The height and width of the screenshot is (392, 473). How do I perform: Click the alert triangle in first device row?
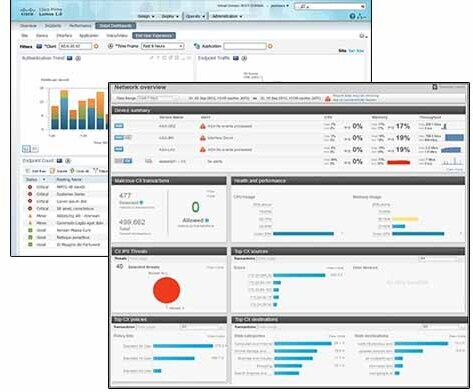[203, 126]
